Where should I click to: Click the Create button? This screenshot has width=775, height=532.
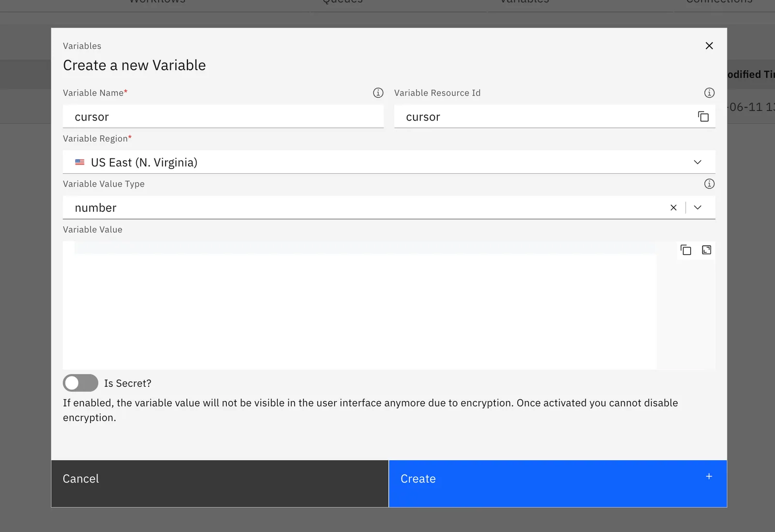pyautogui.click(x=558, y=484)
